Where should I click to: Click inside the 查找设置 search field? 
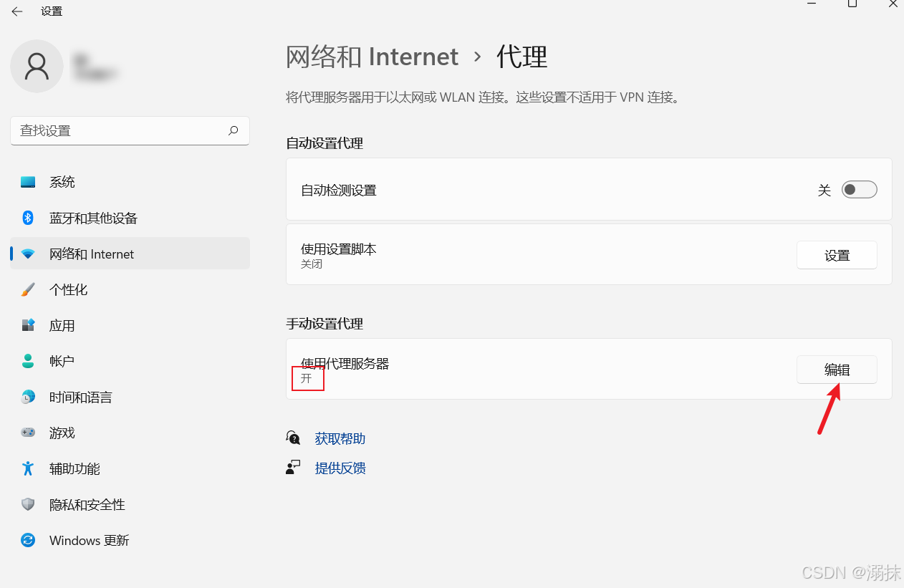[122, 130]
